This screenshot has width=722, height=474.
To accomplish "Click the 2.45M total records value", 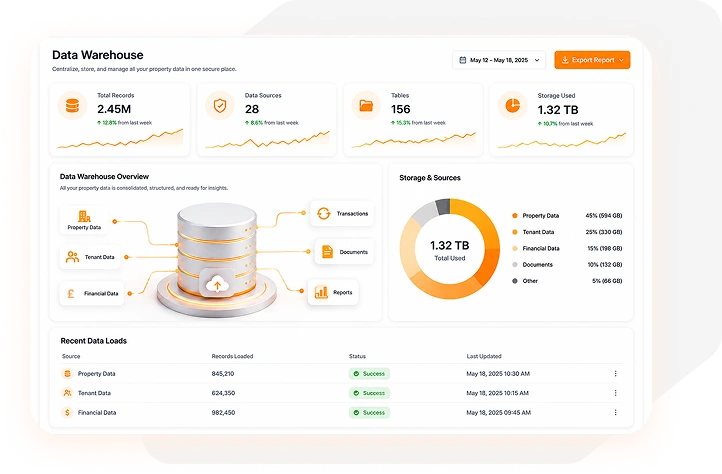I will [x=114, y=109].
